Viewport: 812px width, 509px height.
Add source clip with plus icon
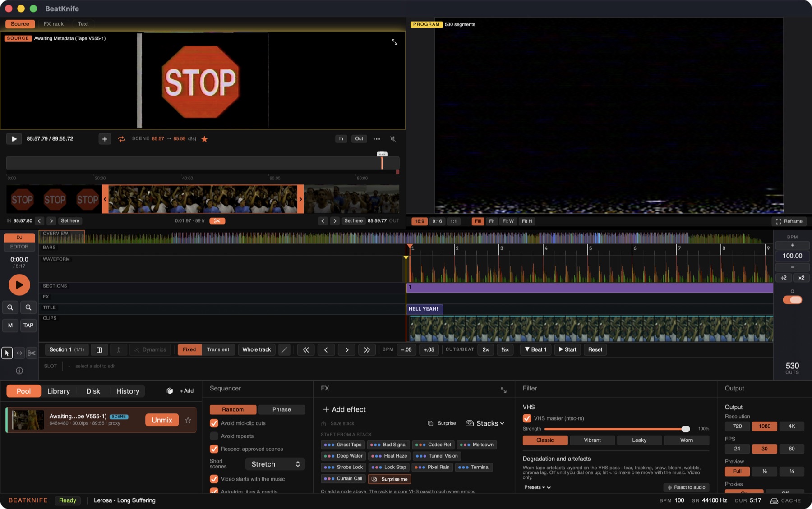(x=105, y=139)
